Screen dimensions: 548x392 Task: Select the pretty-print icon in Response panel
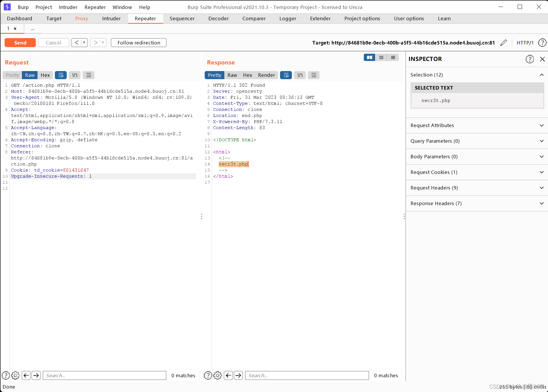(214, 75)
